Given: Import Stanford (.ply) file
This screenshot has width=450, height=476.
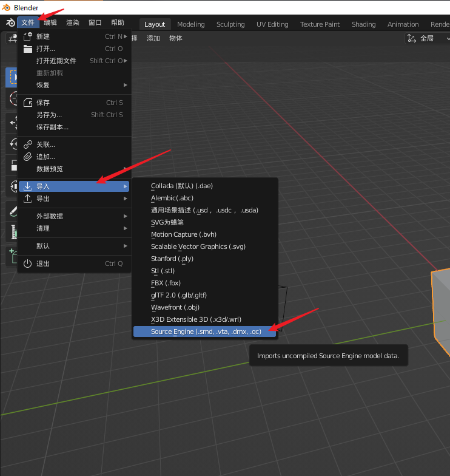Looking at the screenshot, I should 205,259.
